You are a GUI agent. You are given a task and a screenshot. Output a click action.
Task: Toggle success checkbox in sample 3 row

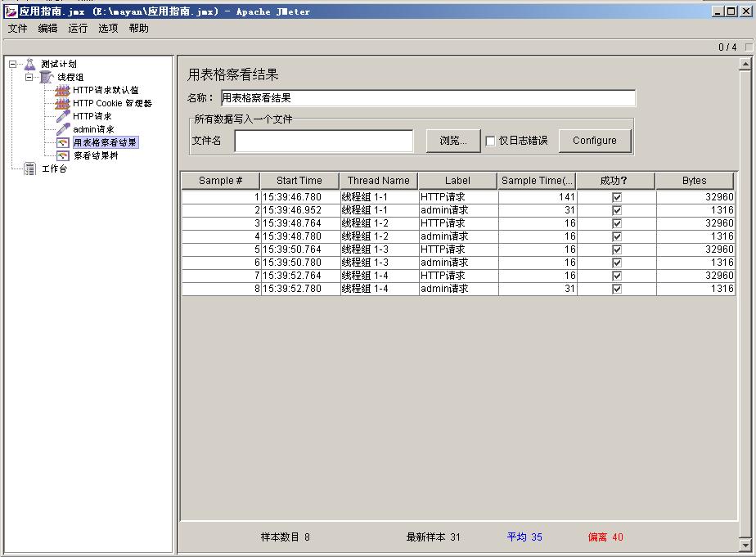point(617,223)
